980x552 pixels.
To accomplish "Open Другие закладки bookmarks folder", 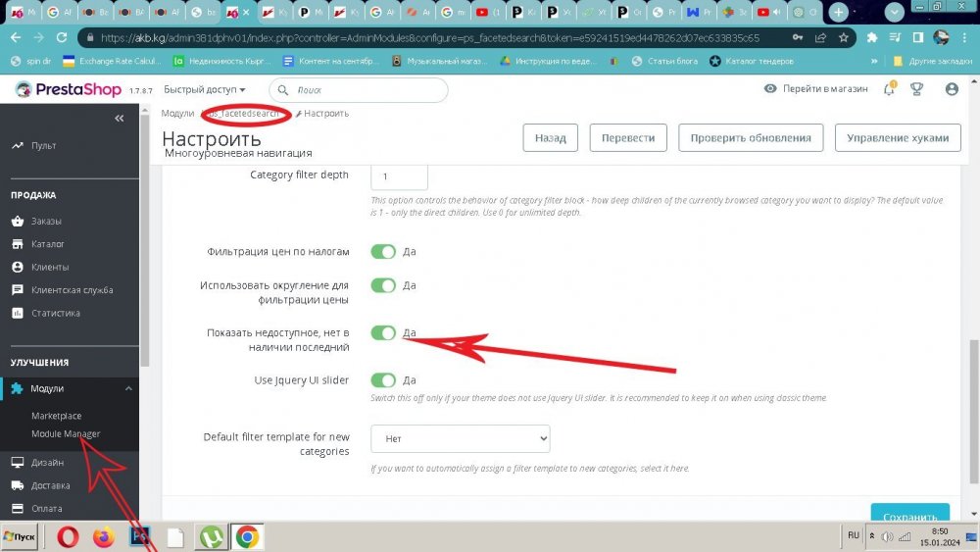I will tap(932, 61).
